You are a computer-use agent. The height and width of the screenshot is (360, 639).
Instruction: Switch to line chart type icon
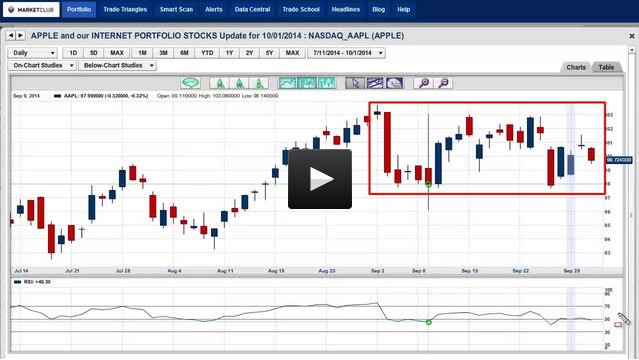(x=287, y=83)
